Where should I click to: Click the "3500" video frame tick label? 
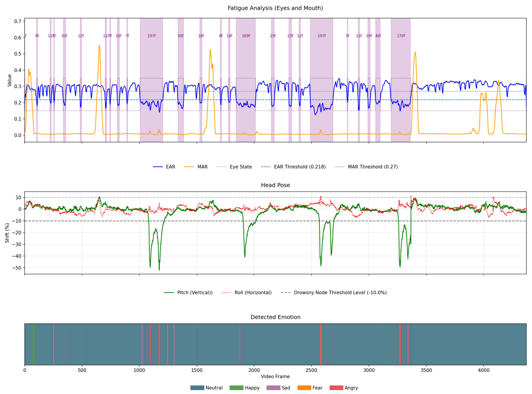426,370
